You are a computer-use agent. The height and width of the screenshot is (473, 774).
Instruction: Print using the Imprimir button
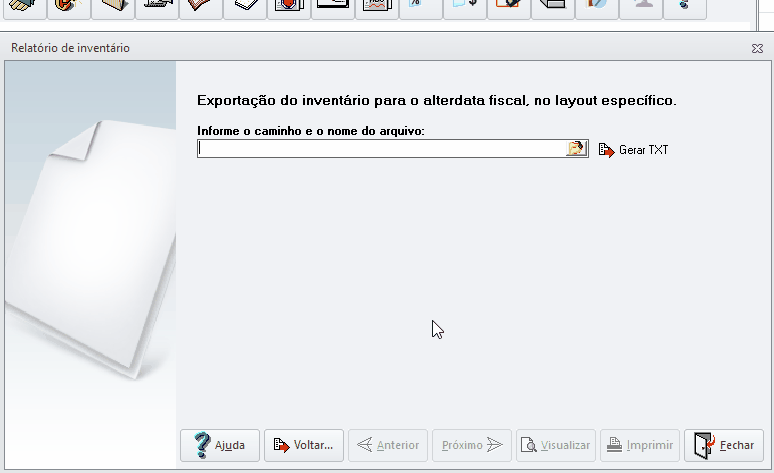tap(640, 445)
